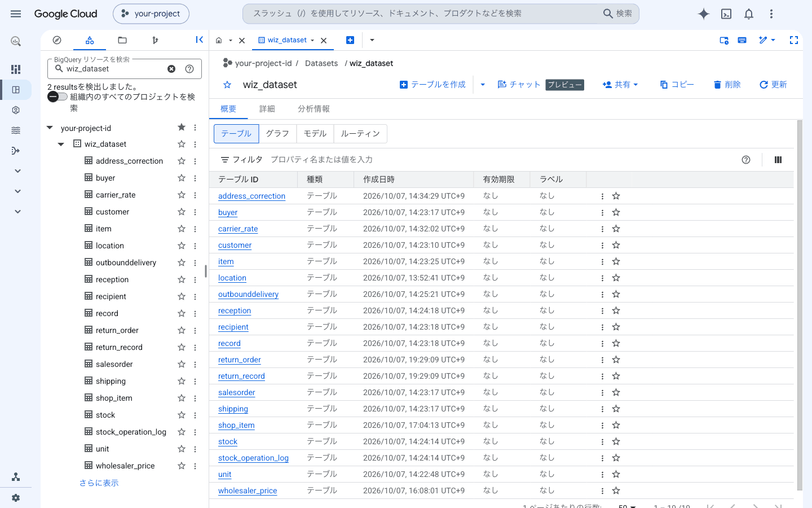This screenshot has width=812, height=508.
Task: Click the table list vertical scrollbar
Action: (x=800, y=305)
